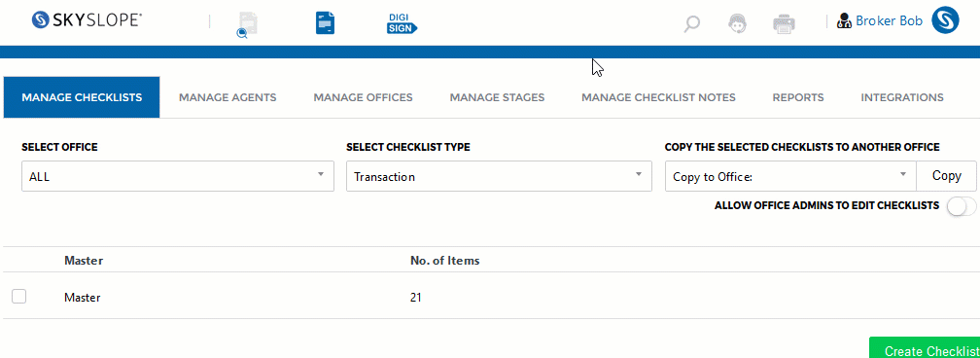Viewport: 980px width, 358px height.
Task: Open the Master checklist row name
Action: (83, 298)
